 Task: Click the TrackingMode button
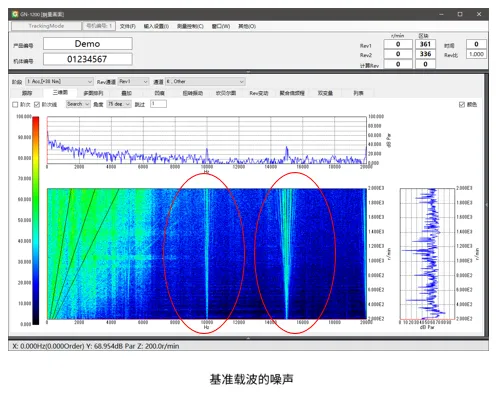tap(46, 26)
